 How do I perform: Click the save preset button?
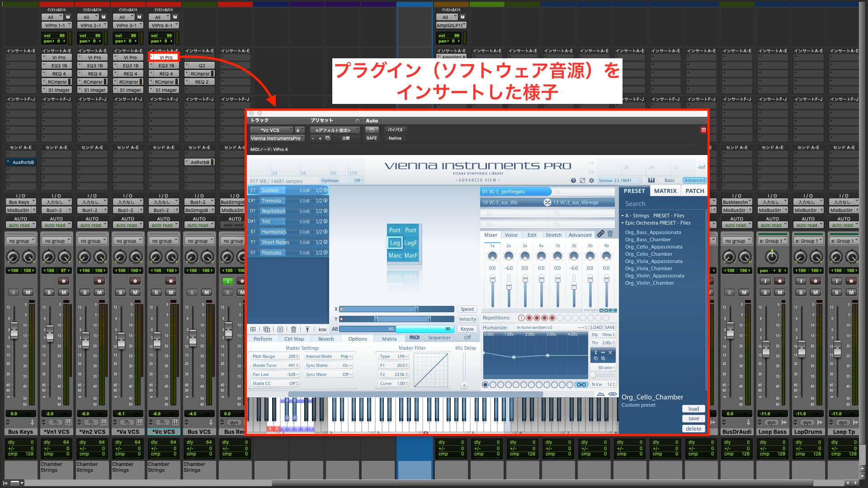693,419
